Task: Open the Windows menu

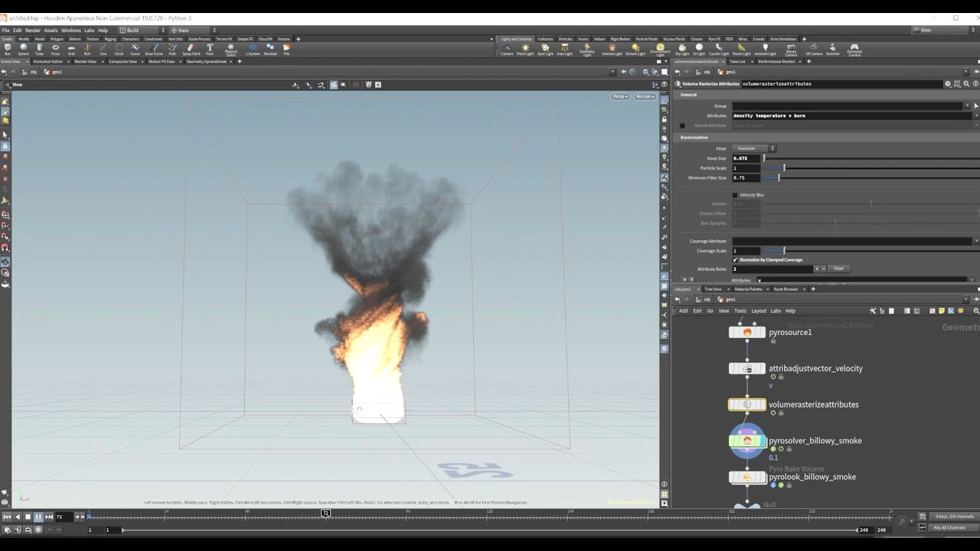Action: tap(70, 31)
